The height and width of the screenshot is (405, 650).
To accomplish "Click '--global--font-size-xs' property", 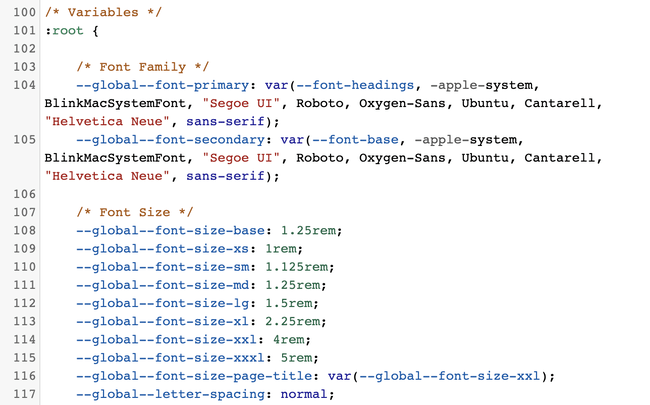I will (162, 249).
